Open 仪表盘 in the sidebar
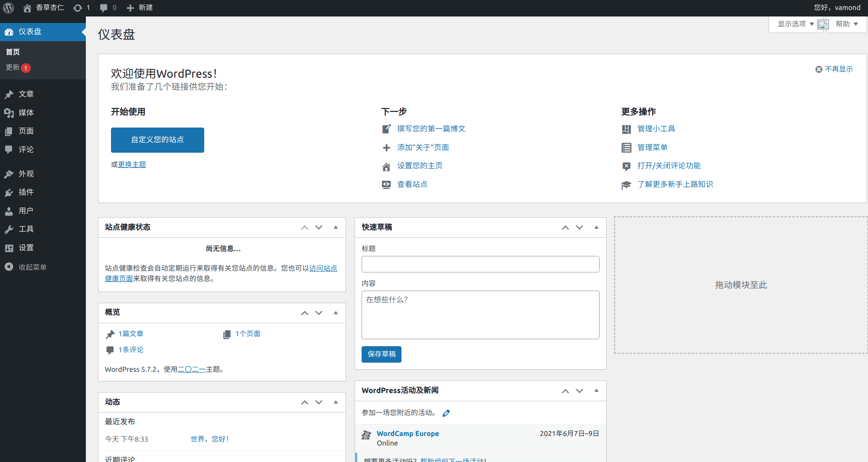Screen dimensions: 868x462 (43, 32)
